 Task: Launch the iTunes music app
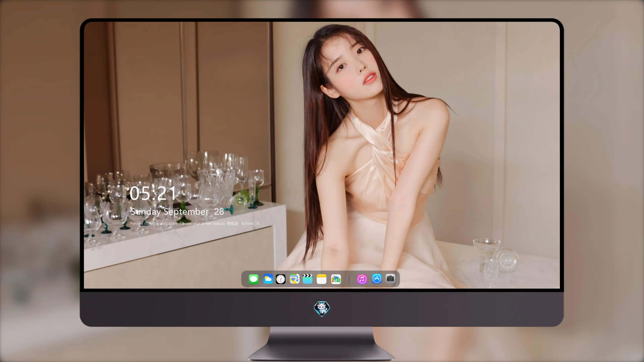362,279
